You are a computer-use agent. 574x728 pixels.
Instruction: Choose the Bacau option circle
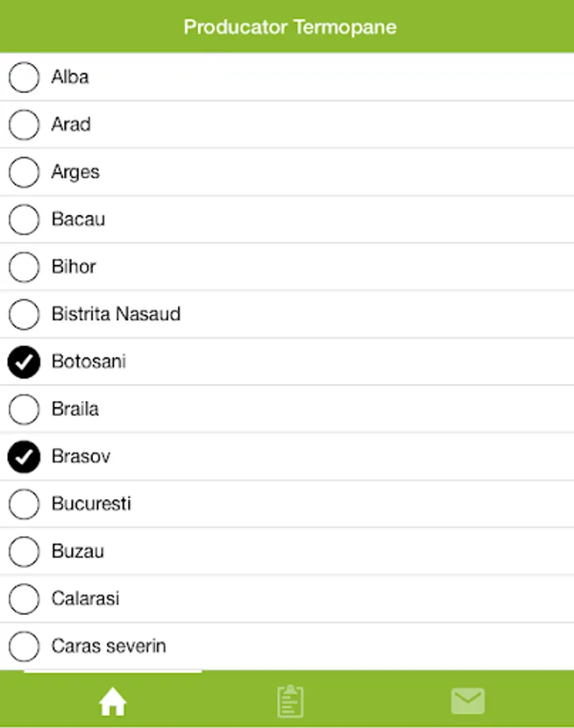pos(24,219)
